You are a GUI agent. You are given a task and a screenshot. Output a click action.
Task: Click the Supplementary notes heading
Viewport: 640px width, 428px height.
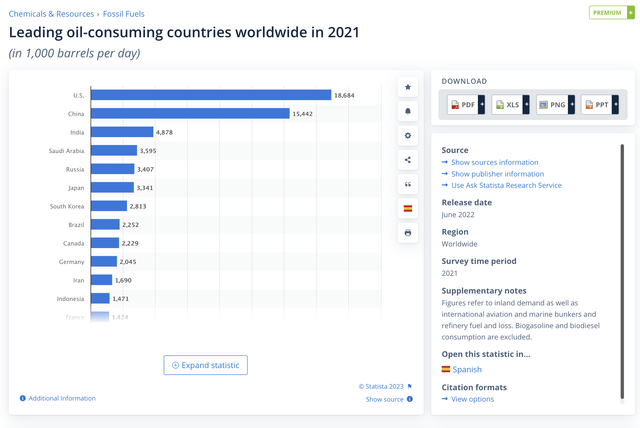tap(484, 291)
